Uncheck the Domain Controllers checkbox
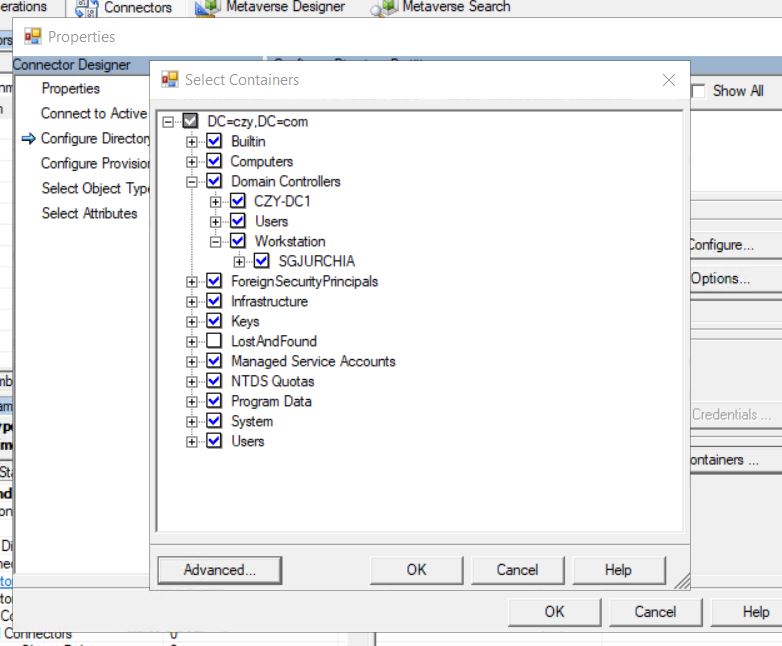This screenshot has height=646, width=782. [x=214, y=181]
